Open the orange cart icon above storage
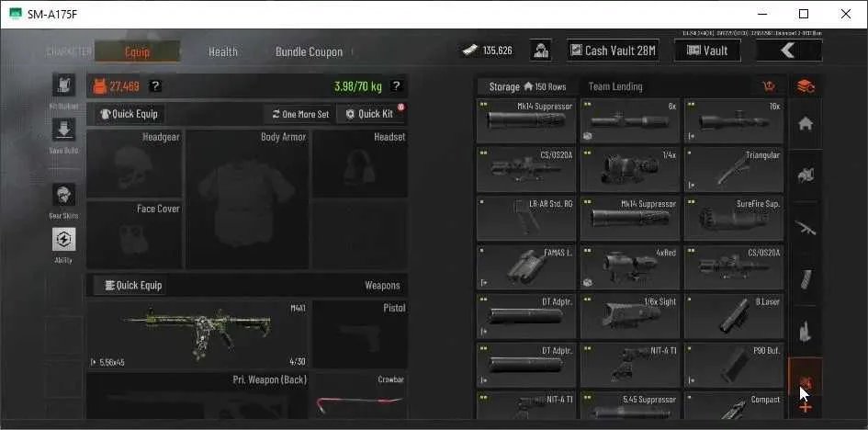 pos(769,86)
